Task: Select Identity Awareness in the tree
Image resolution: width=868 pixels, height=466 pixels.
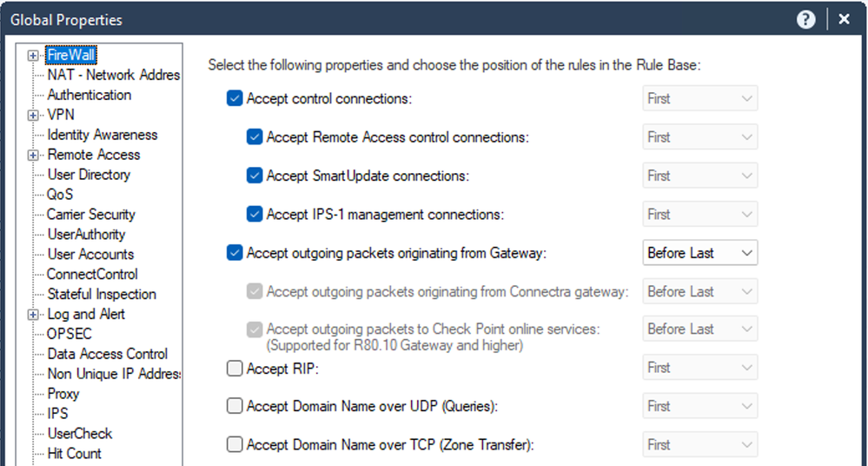Action: click(103, 135)
